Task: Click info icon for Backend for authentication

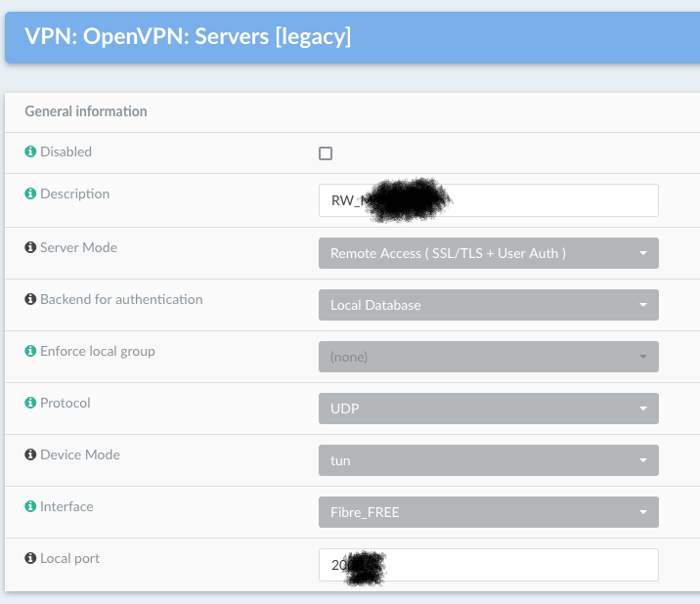Action: 30,300
